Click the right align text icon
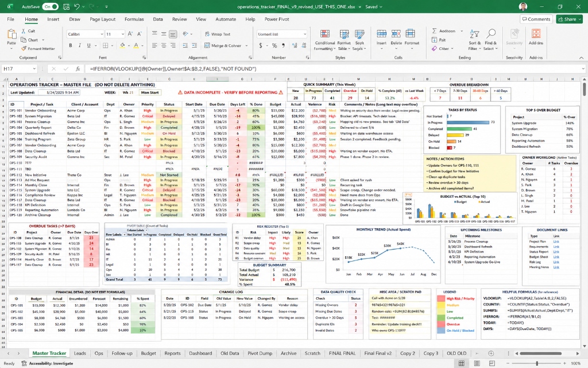Screen dimensions: 588x368 click(173, 45)
